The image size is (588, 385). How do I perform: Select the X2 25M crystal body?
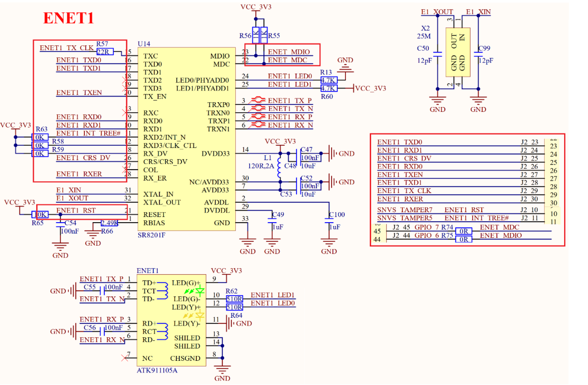pos(458,52)
